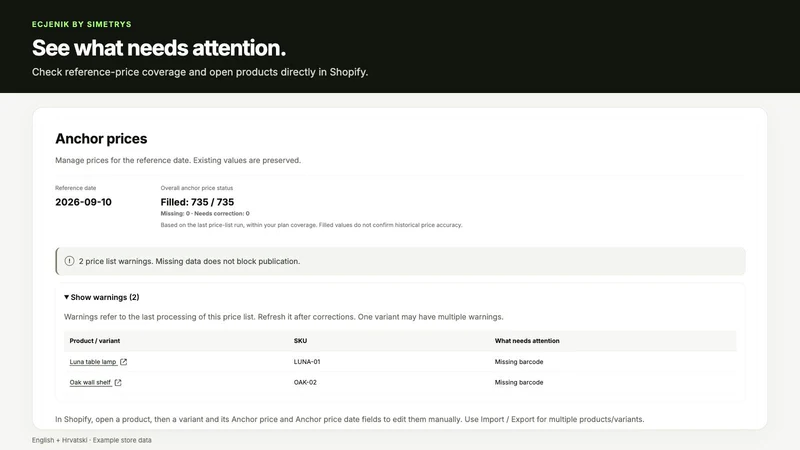Click the Missing: 0 · Needs correction: 0 line

click(205, 214)
